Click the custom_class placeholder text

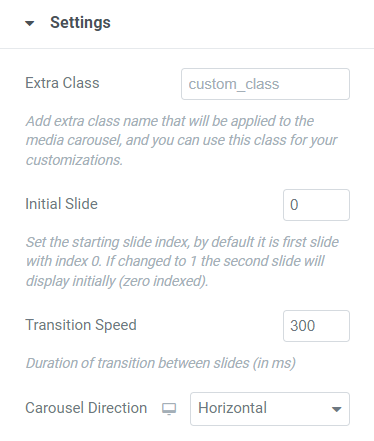(x=234, y=84)
